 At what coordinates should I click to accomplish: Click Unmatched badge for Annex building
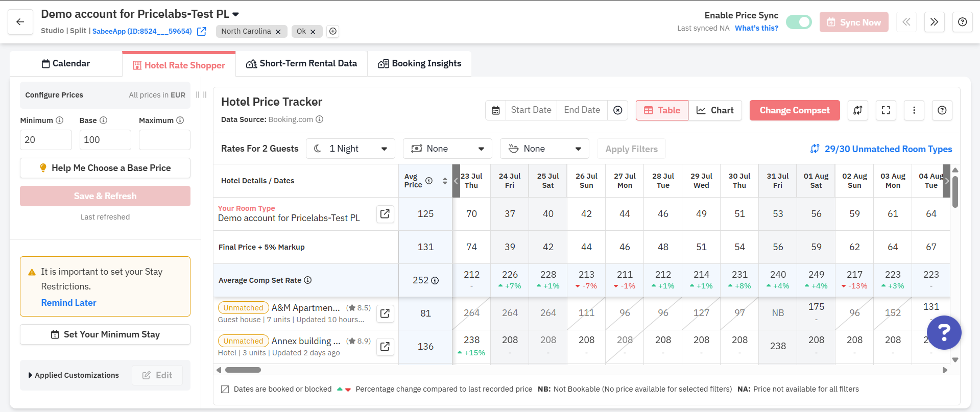243,341
